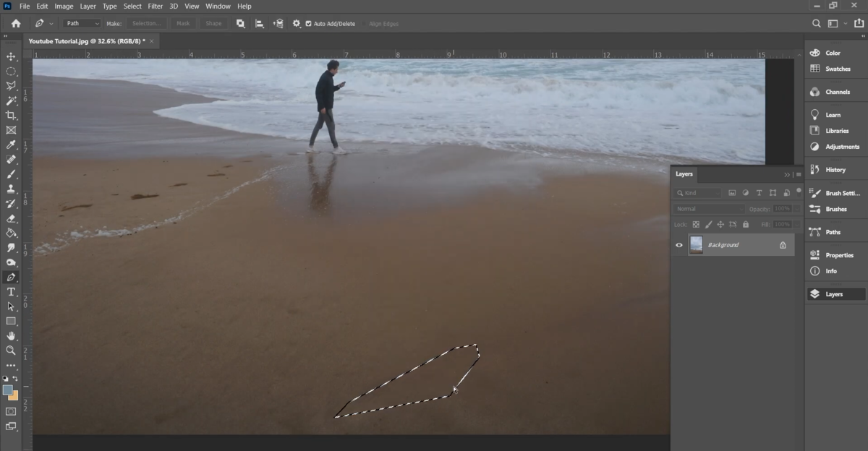
Task: Select the Hand tool
Action: (x=11, y=336)
